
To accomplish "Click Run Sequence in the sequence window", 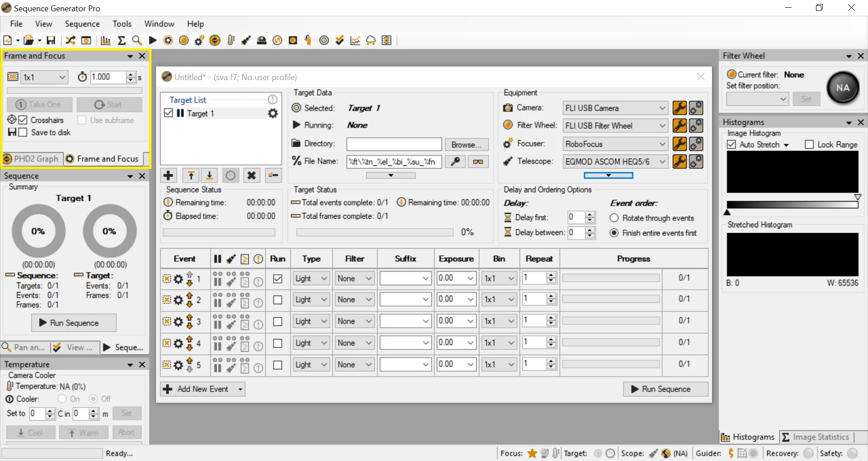I will (x=665, y=389).
